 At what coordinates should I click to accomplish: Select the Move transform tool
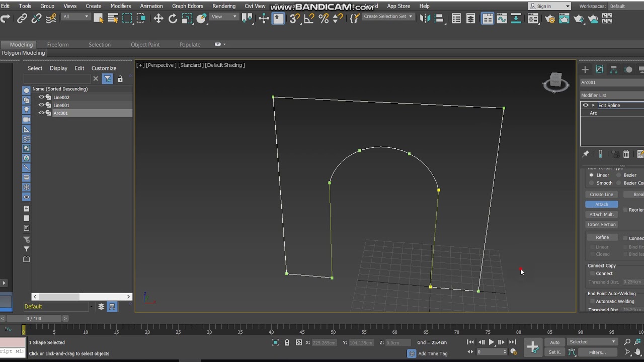[158, 19]
